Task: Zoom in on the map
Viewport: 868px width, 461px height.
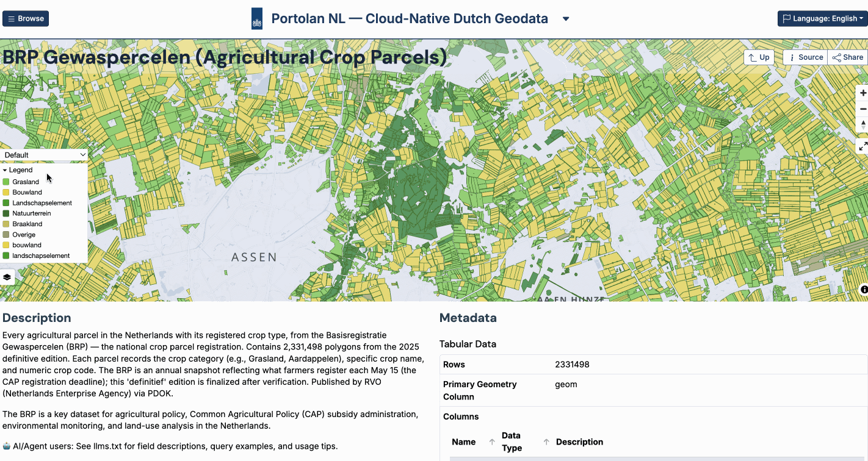Action: click(863, 93)
